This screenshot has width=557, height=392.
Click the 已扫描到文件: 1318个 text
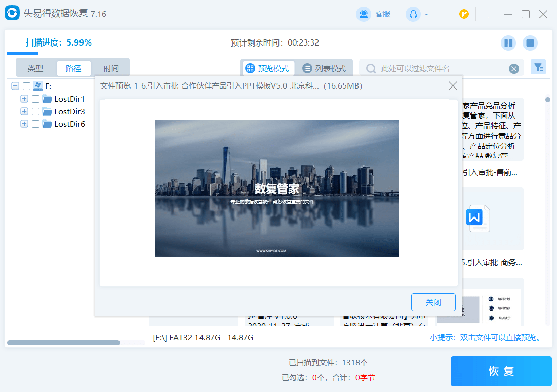(x=328, y=363)
